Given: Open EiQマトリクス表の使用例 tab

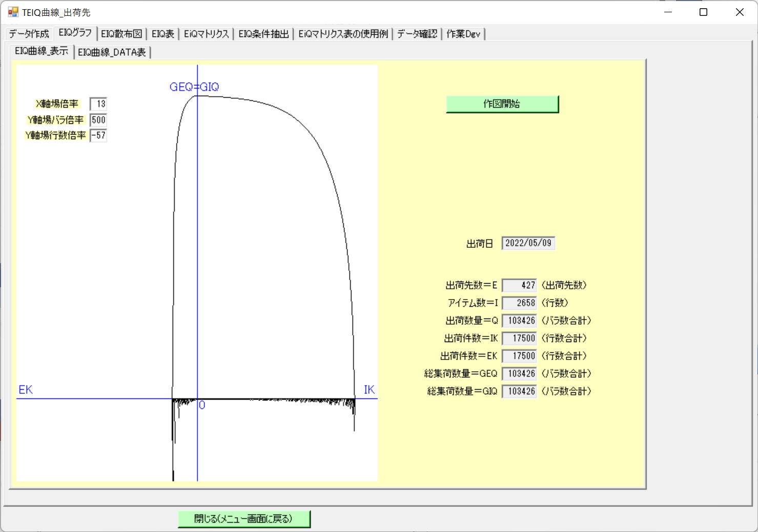Looking at the screenshot, I should click(343, 34).
